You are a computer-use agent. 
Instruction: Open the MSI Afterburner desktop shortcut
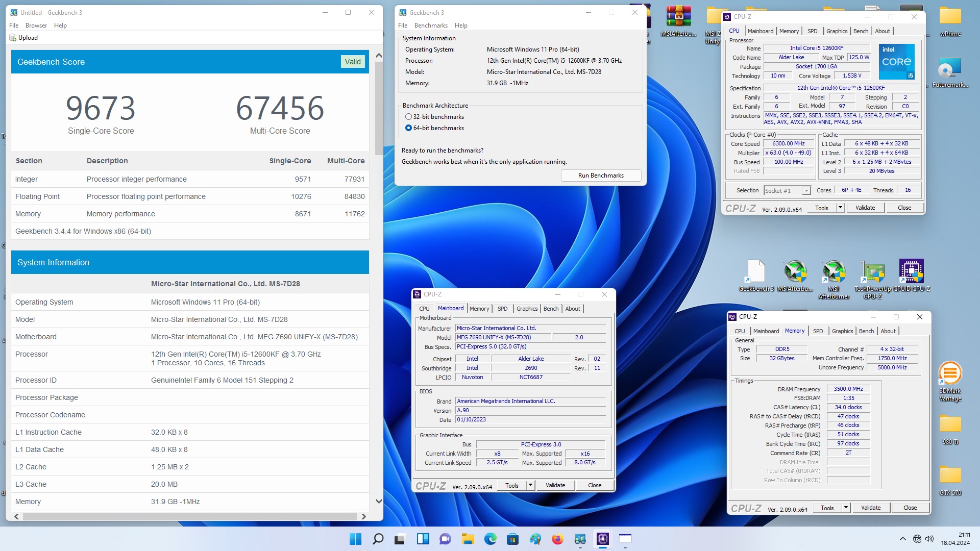click(x=834, y=279)
